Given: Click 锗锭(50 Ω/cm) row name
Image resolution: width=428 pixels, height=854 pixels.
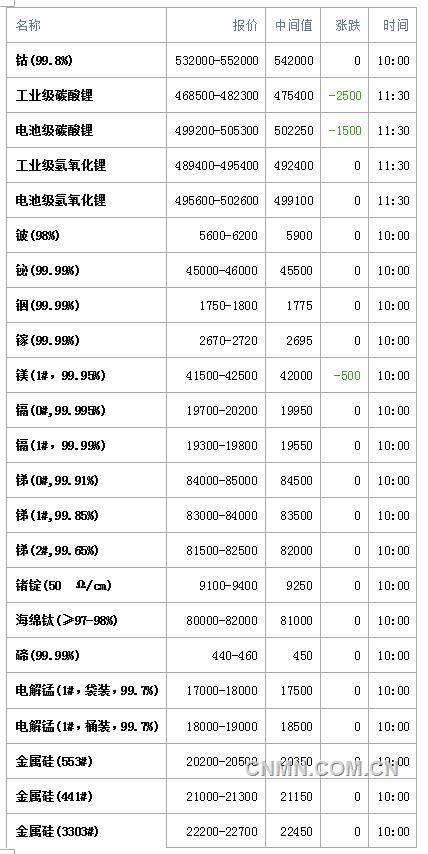Looking at the screenshot, I should click(x=64, y=585).
